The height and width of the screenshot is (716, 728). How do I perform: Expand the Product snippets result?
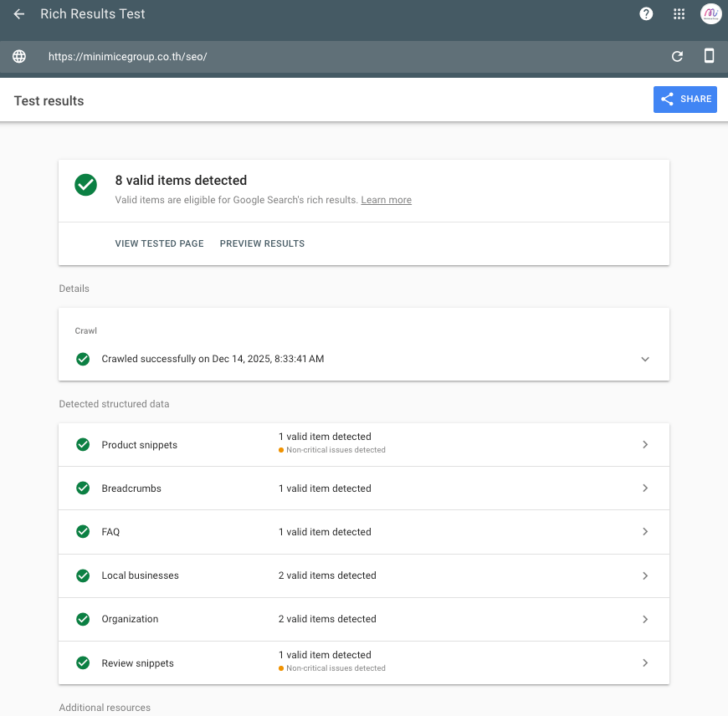point(645,444)
